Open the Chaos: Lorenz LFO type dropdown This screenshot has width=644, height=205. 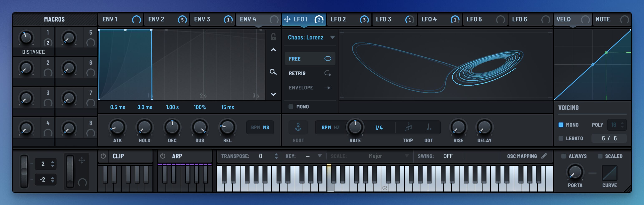[311, 37]
